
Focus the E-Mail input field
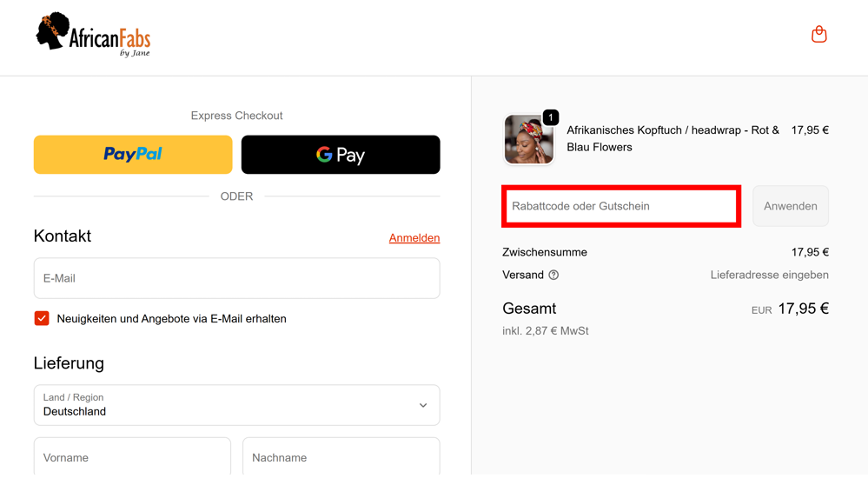pyautogui.click(x=237, y=278)
